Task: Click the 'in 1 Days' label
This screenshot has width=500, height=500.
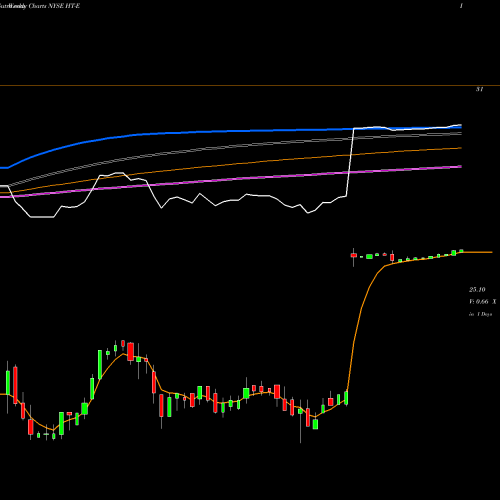Action: (481, 314)
